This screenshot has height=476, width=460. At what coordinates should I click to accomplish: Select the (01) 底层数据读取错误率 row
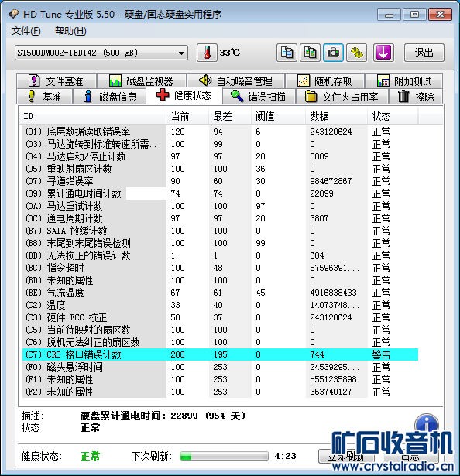220,132
